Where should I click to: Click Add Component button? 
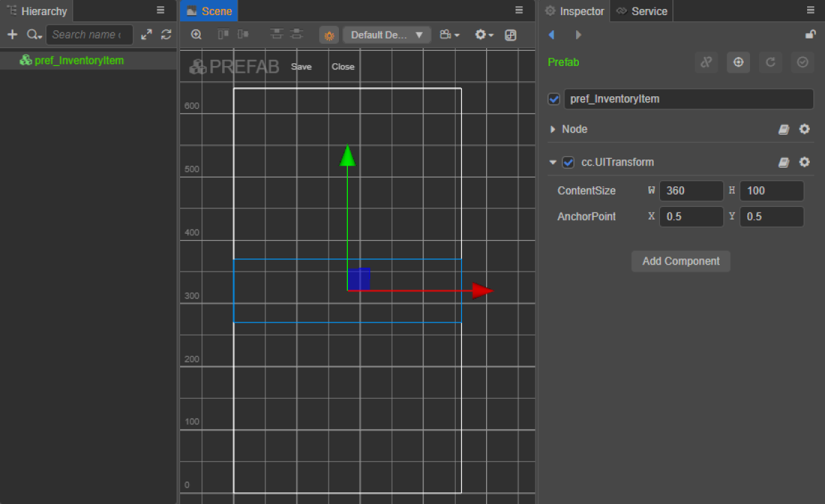[x=681, y=261]
